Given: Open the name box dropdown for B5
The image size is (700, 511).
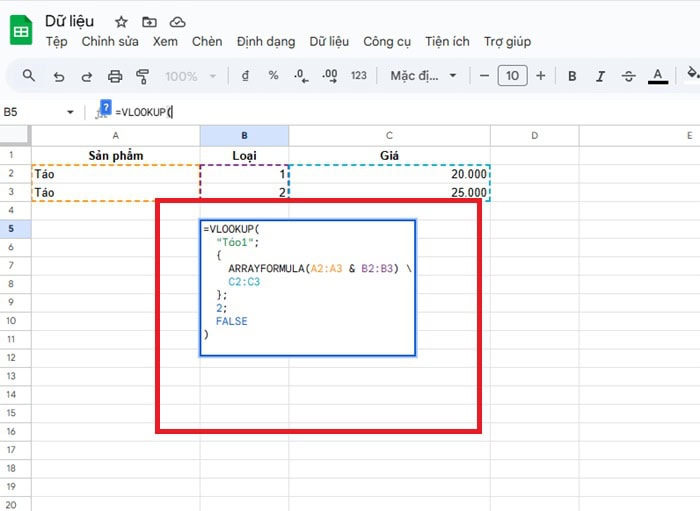Looking at the screenshot, I should tap(70, 112).
